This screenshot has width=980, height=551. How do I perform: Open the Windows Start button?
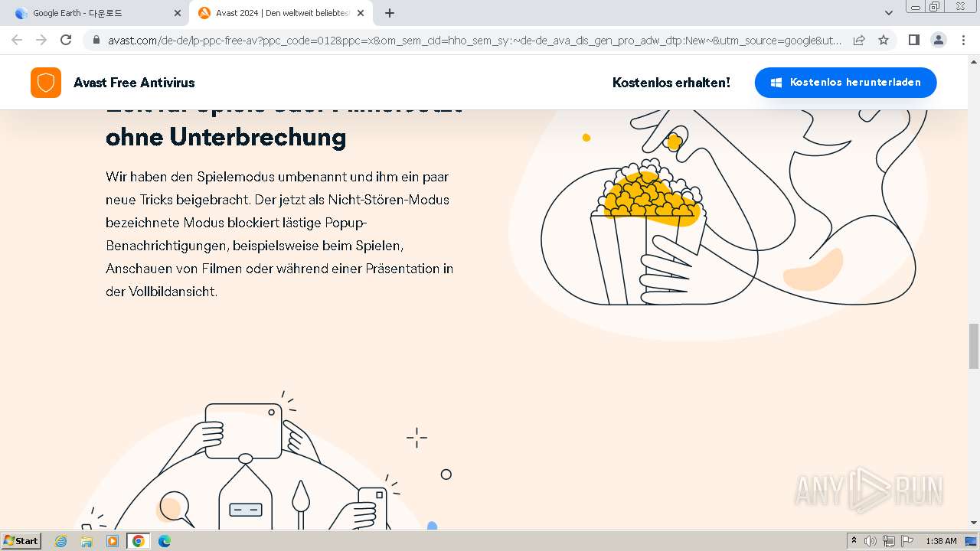pos(21,540)
